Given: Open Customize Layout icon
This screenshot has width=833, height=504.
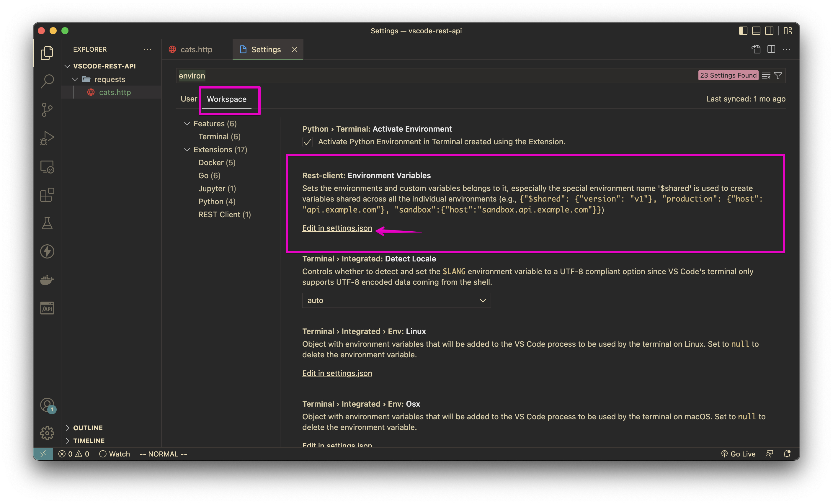Looking at the screenshot, I should [x=788, y=31].
